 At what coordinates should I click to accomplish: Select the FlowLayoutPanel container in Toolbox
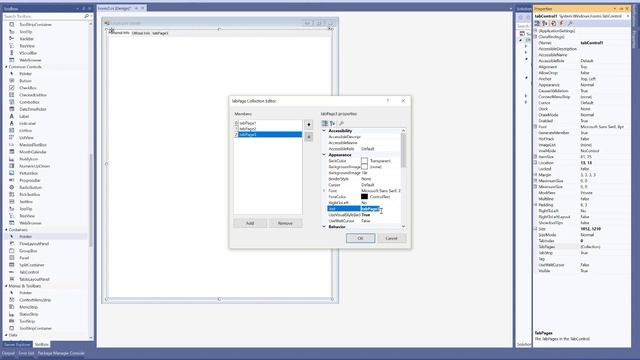click(34, 244)
